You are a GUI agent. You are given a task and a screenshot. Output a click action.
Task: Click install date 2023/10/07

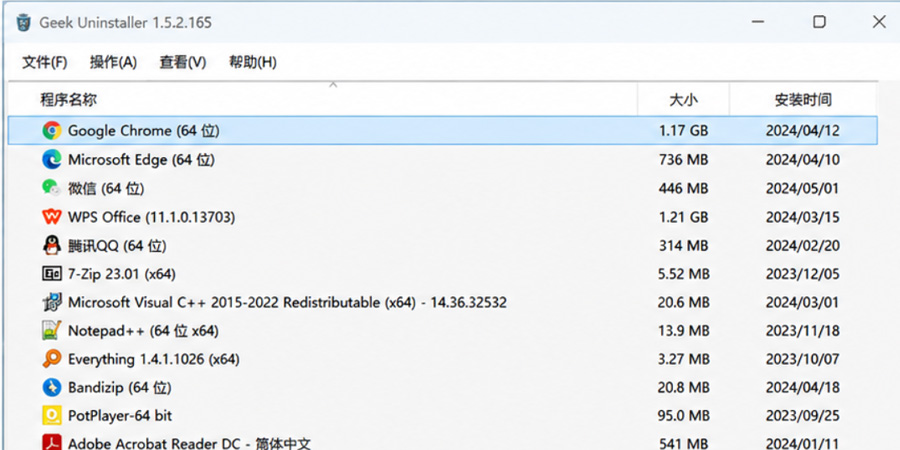pos(802,359)
